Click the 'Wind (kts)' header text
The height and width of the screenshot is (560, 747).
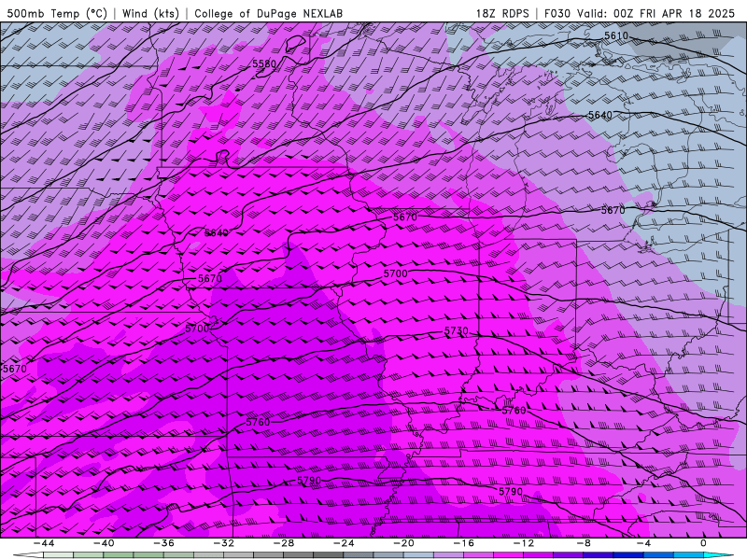click(150, 13)
